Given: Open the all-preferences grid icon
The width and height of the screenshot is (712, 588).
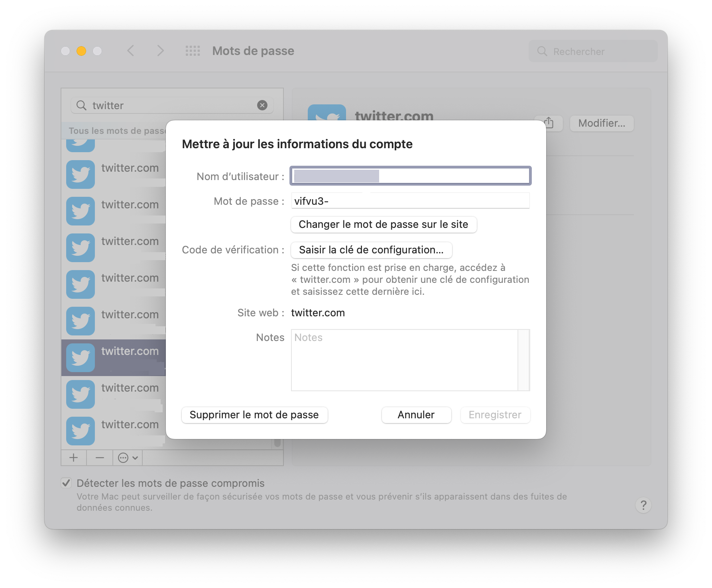Looking at the screenshot, I should [x=193, y=51].
